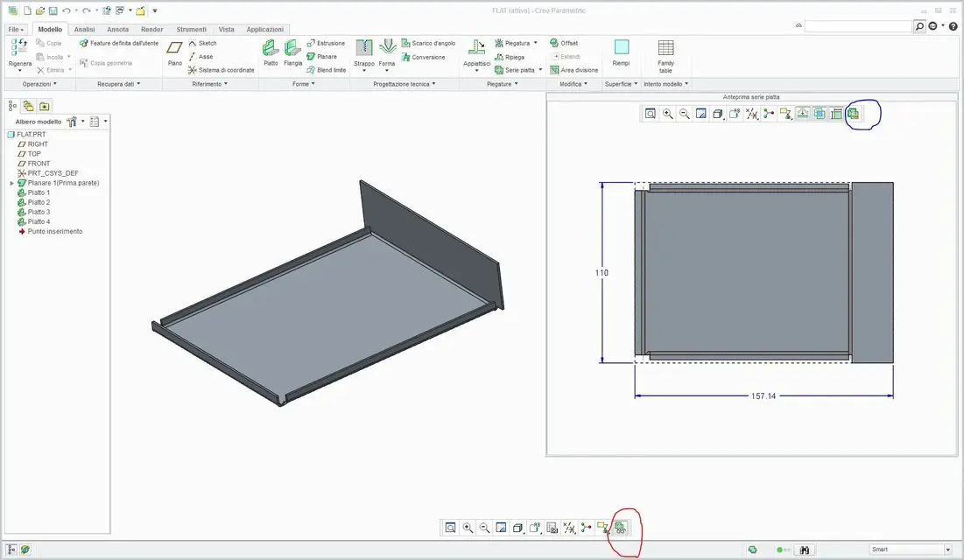
Task: Click the Appiattisci unbend tool
Action: coord(476,48)
